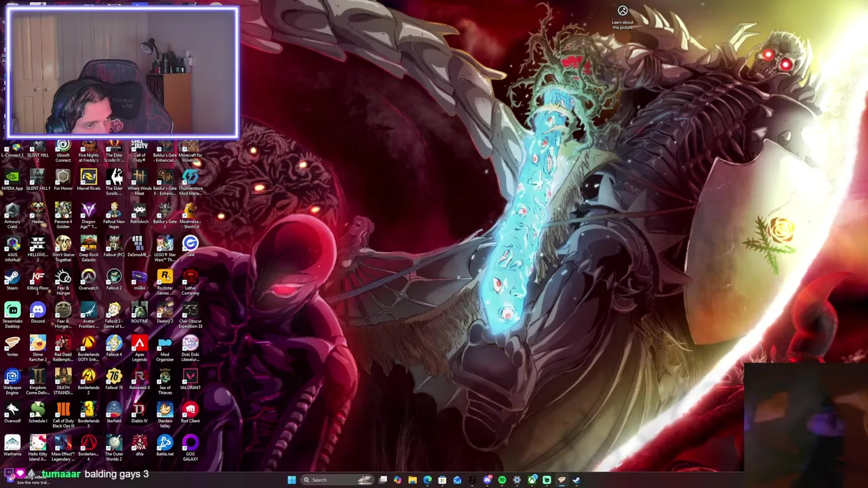868x488 pixels.
Task: Click the Rockstar Games Launcher icon
Action: point(165,283)
